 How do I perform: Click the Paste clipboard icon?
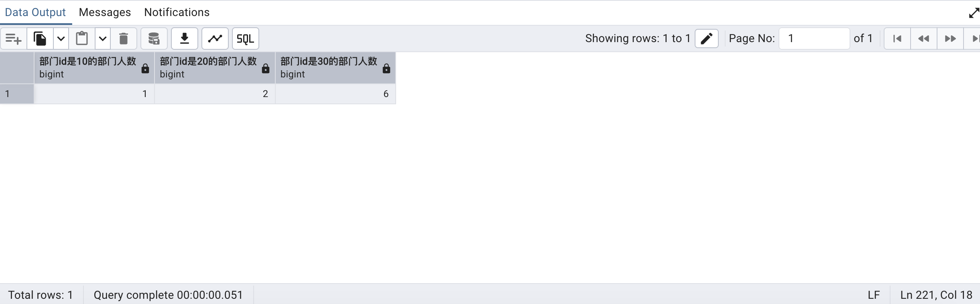[x=82, y=39]
